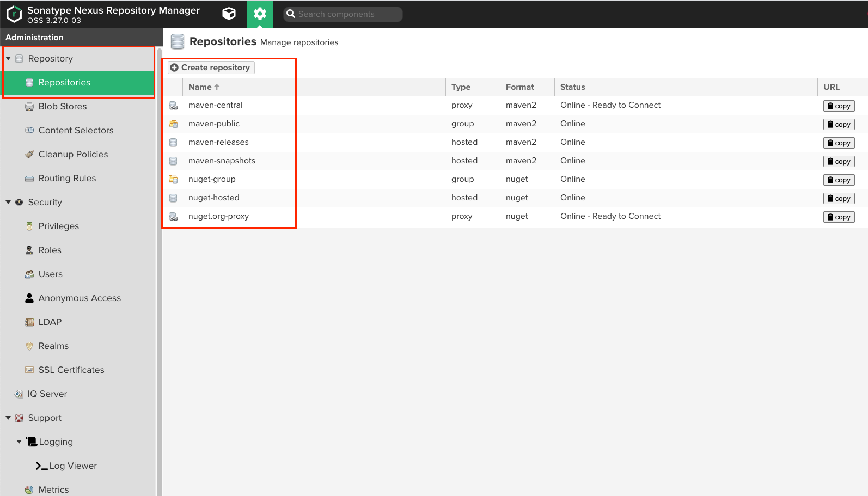Click the Routing Rules icon
Screen dimensions: 868x496
coord(29,179)
